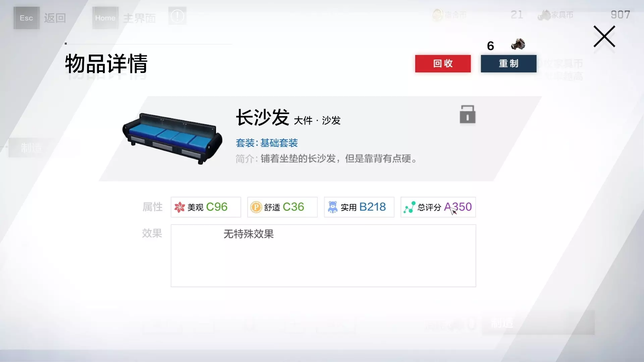Viewport: 644px width, 362px height.
Task: Close the item details panel
Action: [x=604, y=37]
